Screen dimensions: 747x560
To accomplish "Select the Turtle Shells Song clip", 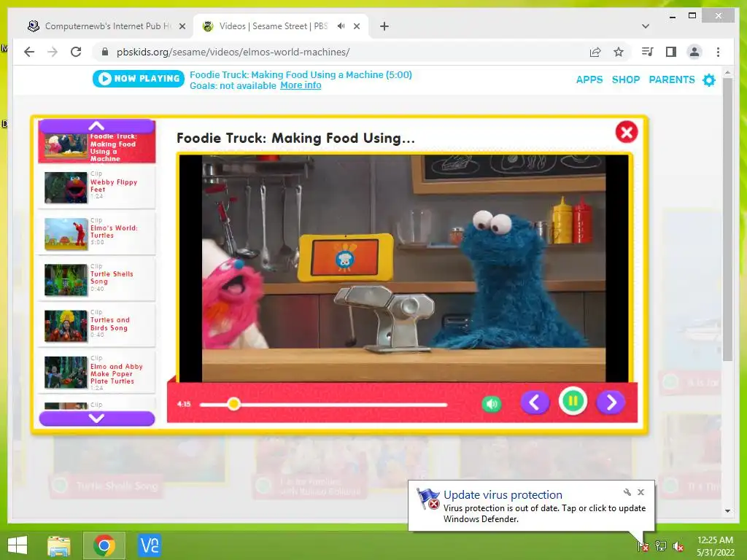I will tap(97, 279).
